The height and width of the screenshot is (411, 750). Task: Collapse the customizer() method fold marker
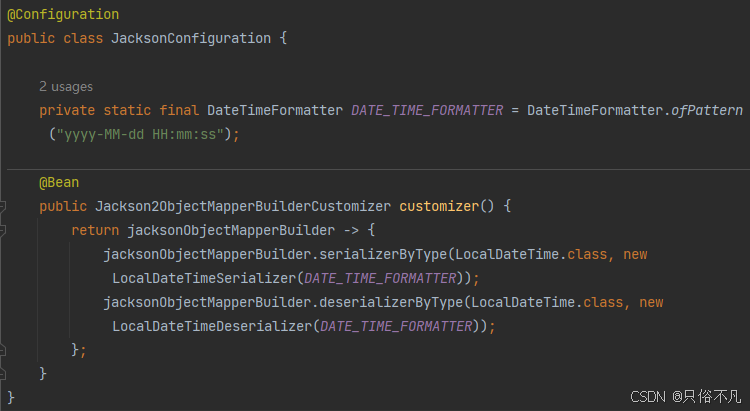(x=3, y=207)
